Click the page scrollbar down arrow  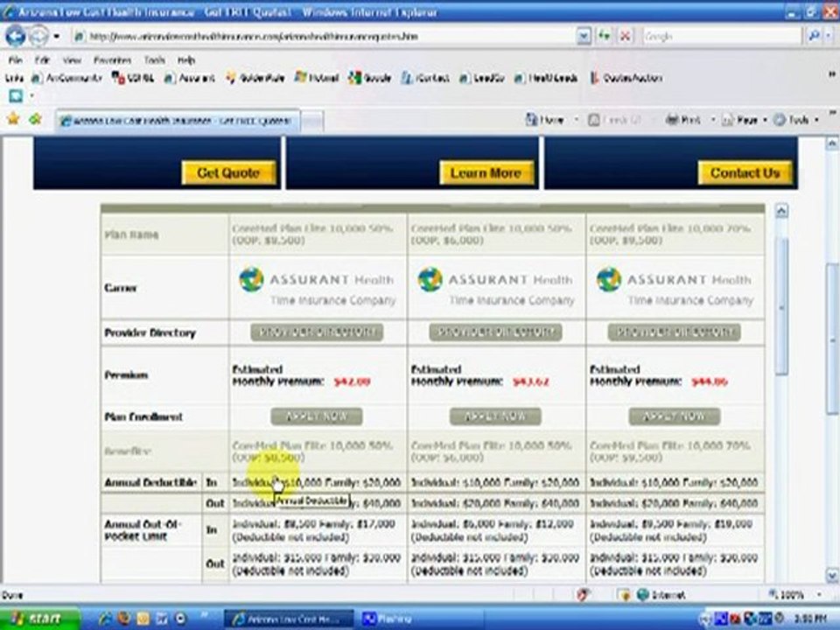(x=832, y=576)
